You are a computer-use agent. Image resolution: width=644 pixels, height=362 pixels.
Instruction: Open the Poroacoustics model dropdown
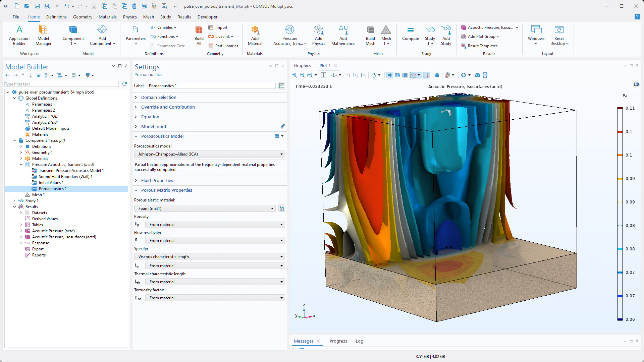click(209, 154)
